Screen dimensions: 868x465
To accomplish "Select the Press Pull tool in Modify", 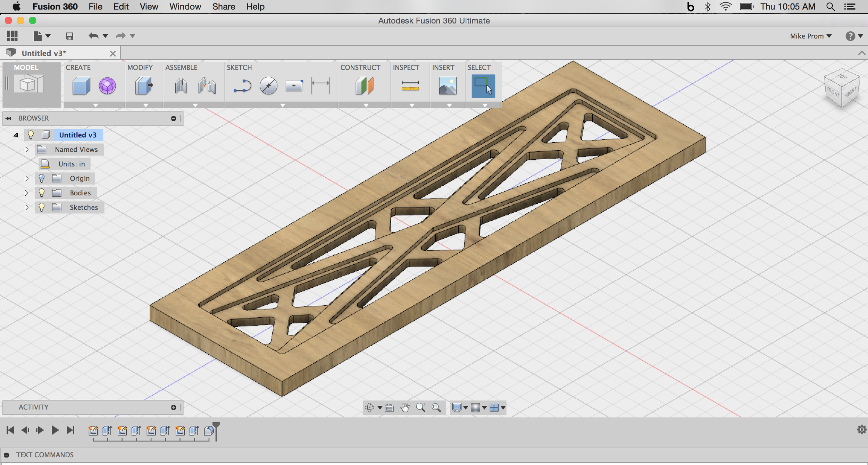I will tap(144, 85).
